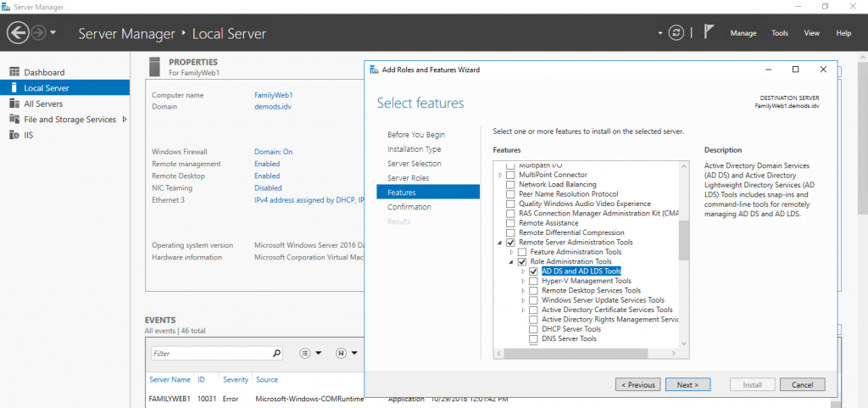The height and width of the screenshot is (408, 868).
Task: Open the navigation history dropdown arrow
Action: (53, 33)
